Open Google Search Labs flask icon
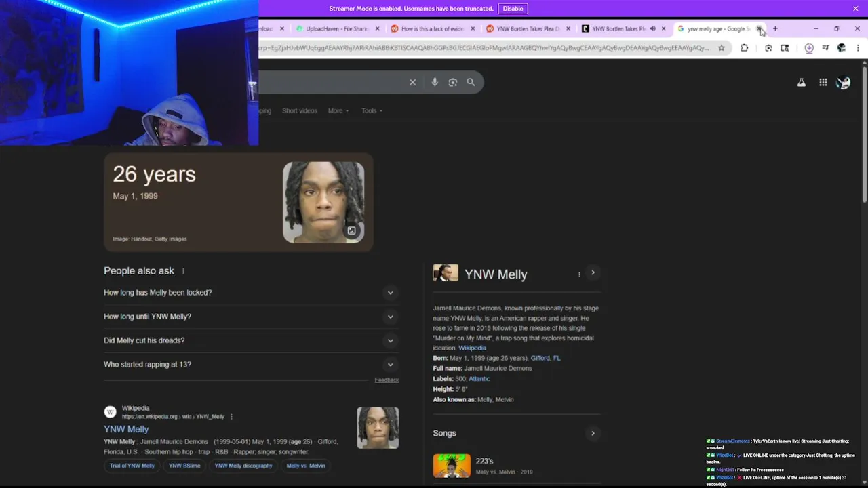This screenshot has width=868, height=488. (801, 83)
